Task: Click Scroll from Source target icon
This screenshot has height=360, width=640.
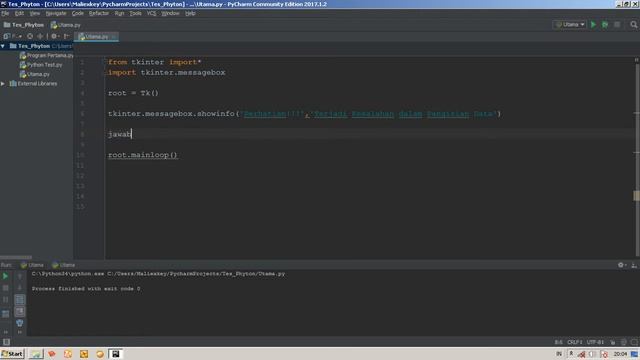Action: (30, 36)
